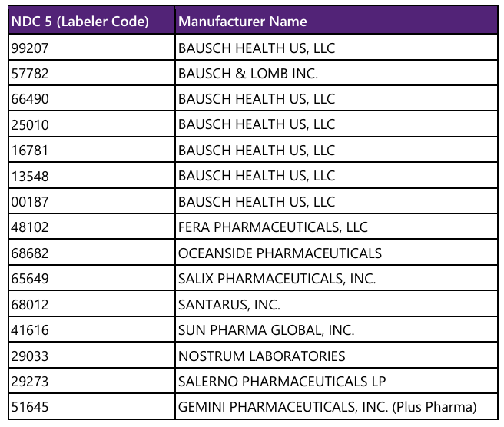Click the NDC 5 (Labeler Code) column header
The width and height of the screenshot is (504, 427).
pos(80,22)
